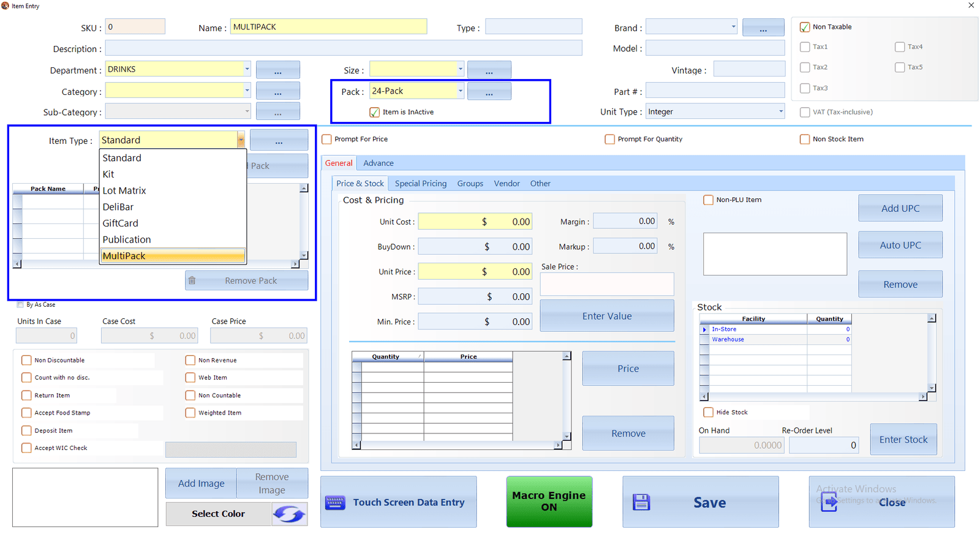Select Lot Matrix item type
Screen dimensions: 980x551
pyautogui.click(x=173, y=190)
